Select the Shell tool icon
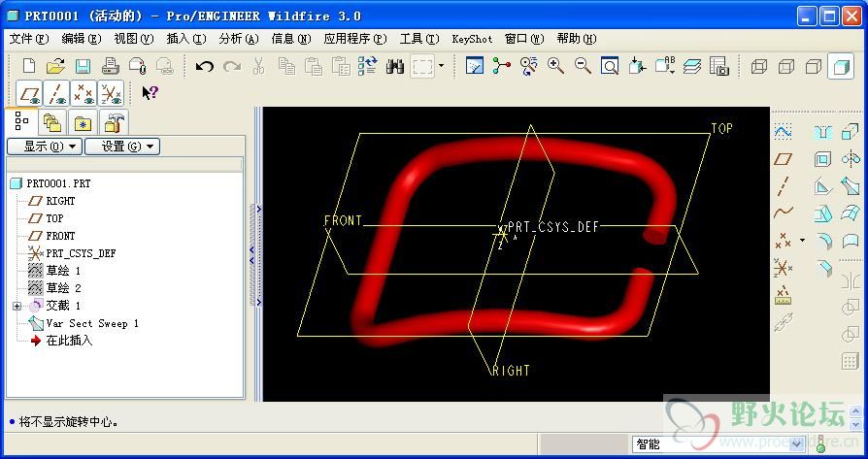This screenshot has height=459, width=868. 823,159
